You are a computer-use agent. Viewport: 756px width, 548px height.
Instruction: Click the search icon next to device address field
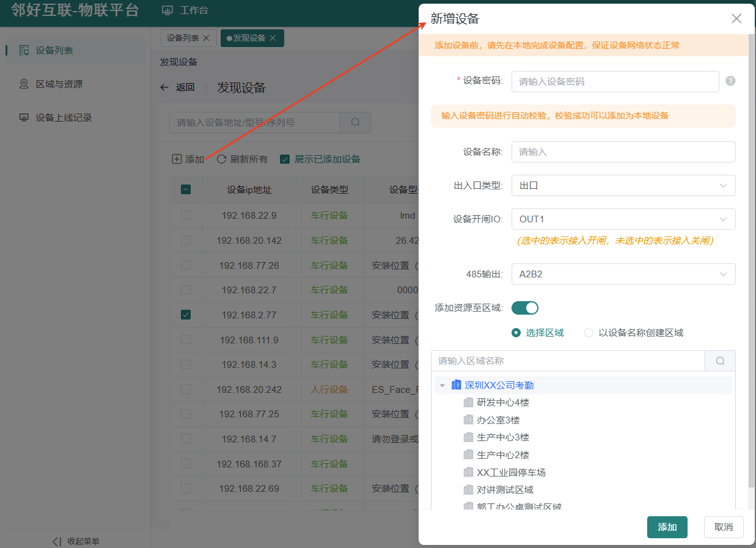356,122
